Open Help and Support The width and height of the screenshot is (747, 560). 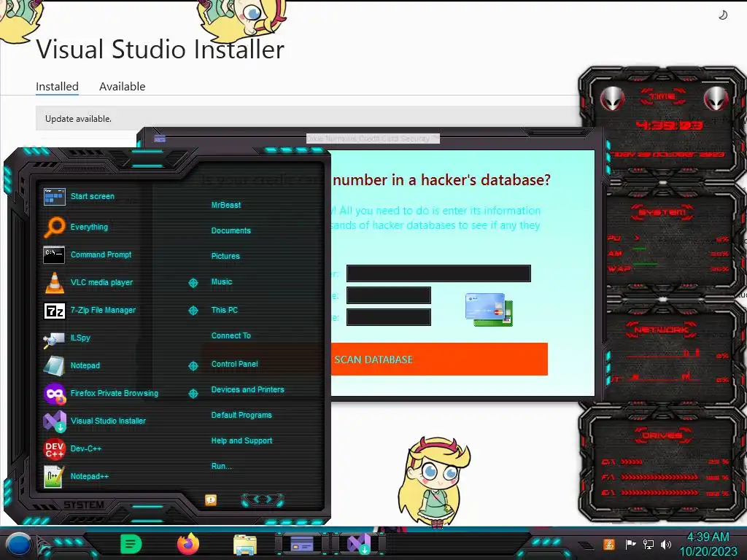(x=241, y=441)
